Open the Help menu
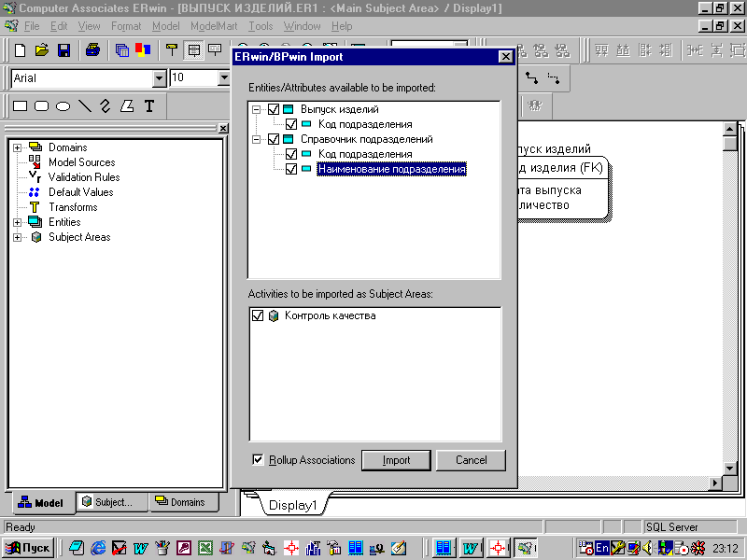 pyautogui.click(x=342, y=26)
